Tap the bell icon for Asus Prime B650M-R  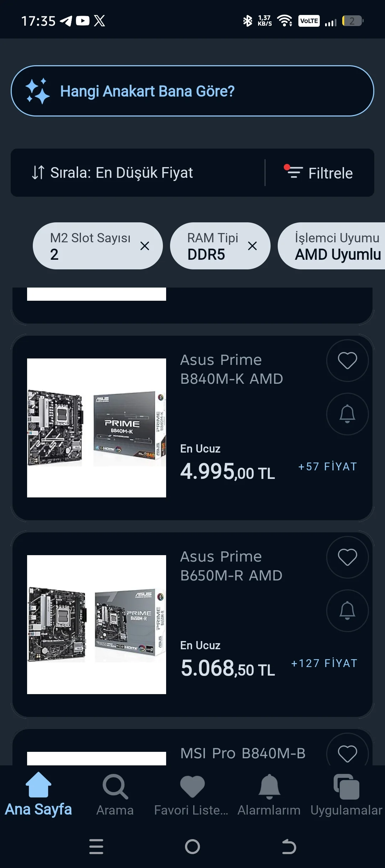pos(347,611)
